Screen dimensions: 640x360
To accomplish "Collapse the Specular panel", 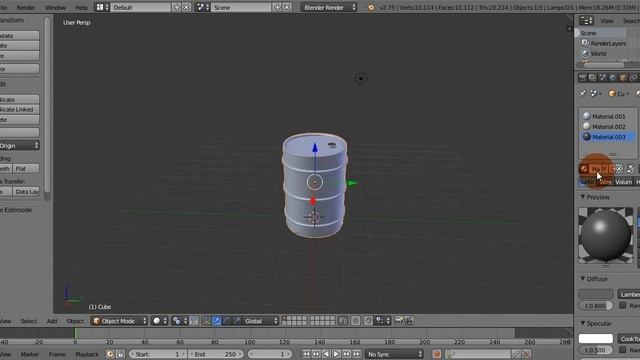I will pyautogui.click(x=596, y=323).
